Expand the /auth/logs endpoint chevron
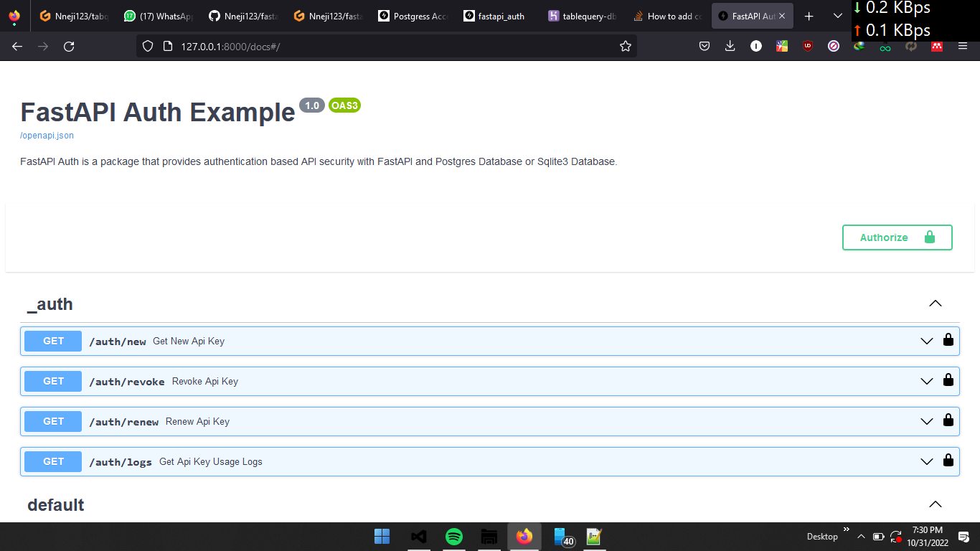 pos(927,461)
